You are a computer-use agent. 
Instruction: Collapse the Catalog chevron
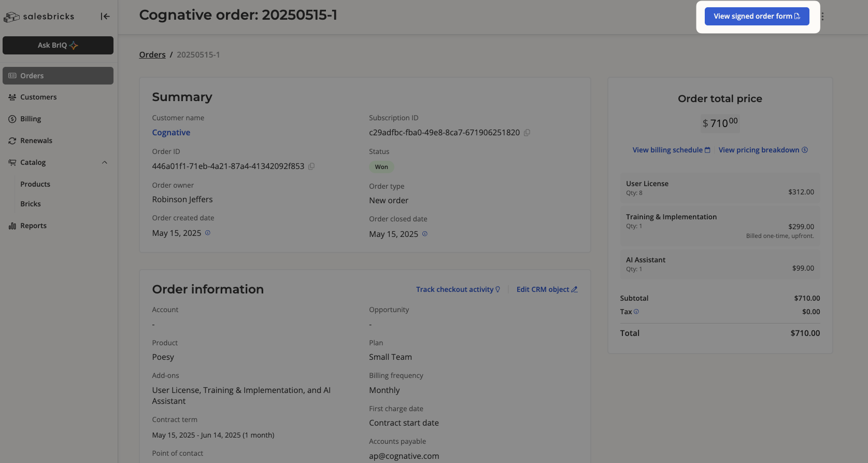tap(105, 162)
